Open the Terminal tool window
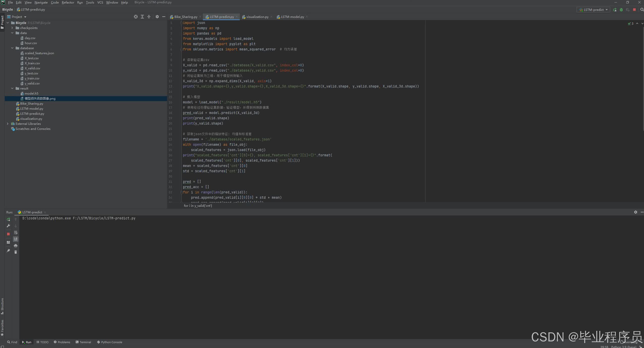This screenshot has width=644, height=348. coord(83,342)
